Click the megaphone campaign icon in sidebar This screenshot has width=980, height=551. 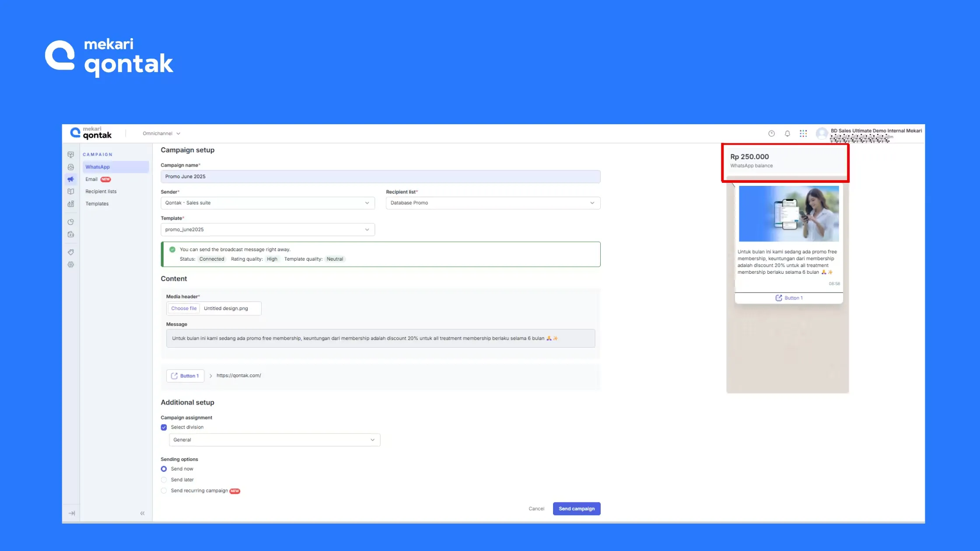click(71, 179)
